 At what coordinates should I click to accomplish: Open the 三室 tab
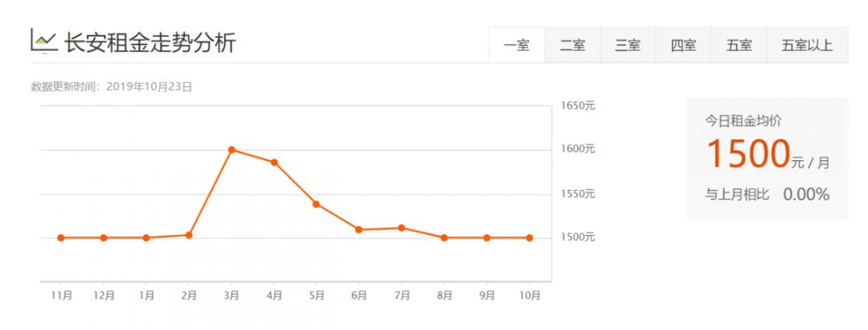(628, 45)
